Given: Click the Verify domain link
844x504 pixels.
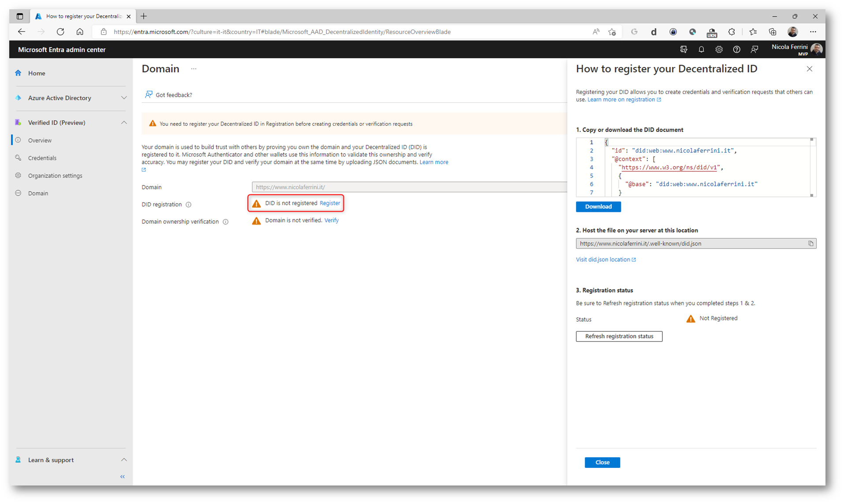Looking at the screenshot, I should [x=332, y=220].
